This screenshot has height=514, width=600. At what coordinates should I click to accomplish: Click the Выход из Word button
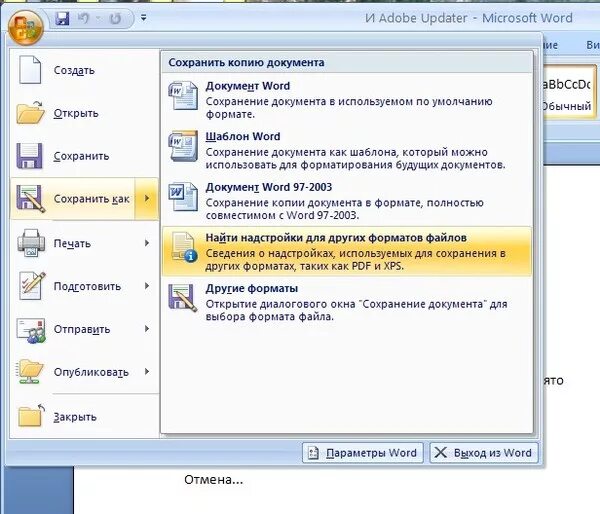pos(484,453)
